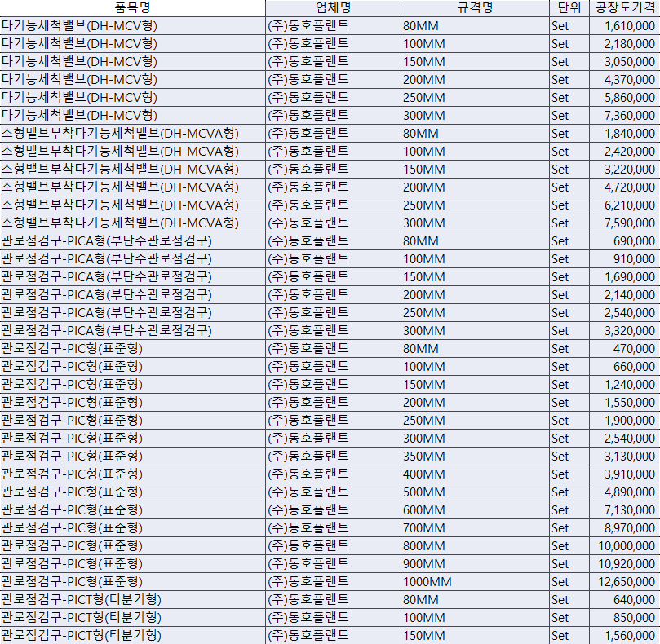Select the 850,000 price cell
The width and height of the screenshot is (660, 644).
[x=625, y=617]
